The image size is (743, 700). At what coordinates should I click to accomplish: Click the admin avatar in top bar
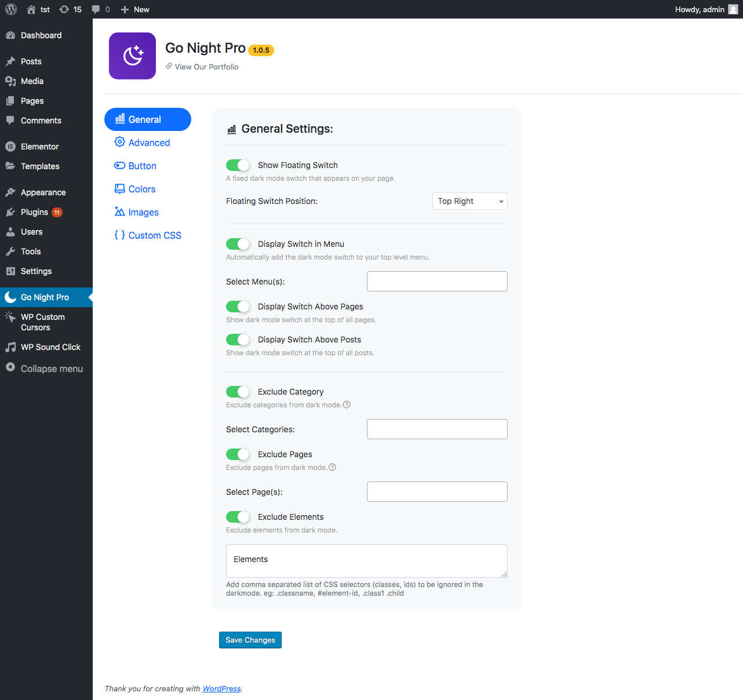pyautogui.click(x=733, y=9)
